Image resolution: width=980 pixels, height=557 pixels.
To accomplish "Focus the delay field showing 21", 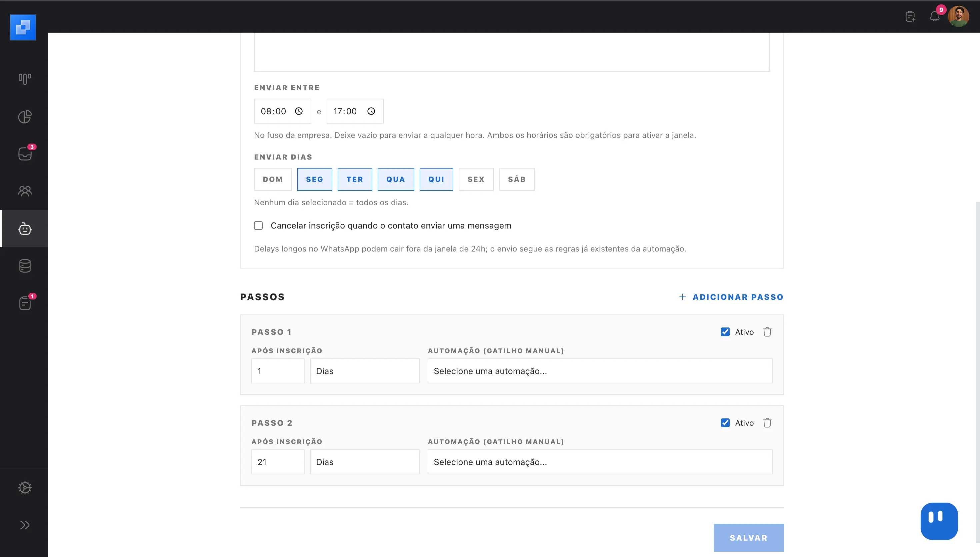I will coord(278,462).
